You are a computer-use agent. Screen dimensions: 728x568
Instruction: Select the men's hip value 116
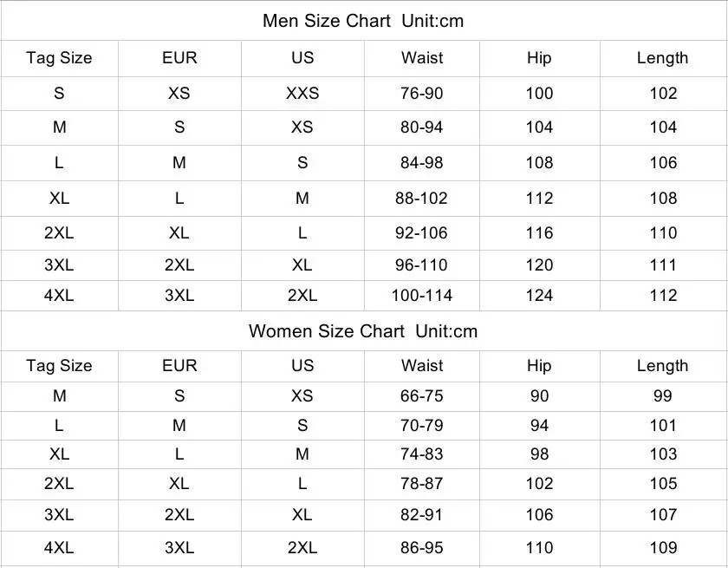point(539,232)
